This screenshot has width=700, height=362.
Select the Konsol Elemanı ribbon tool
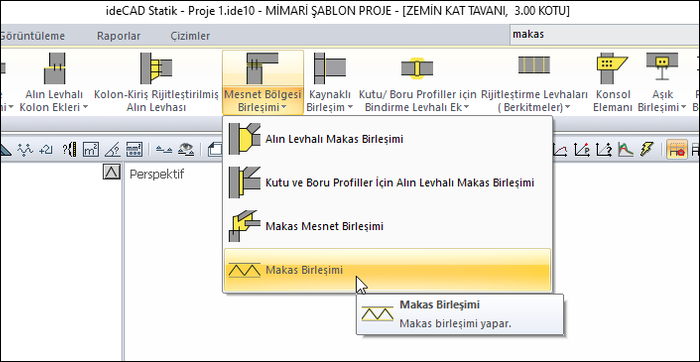point(612,82)
